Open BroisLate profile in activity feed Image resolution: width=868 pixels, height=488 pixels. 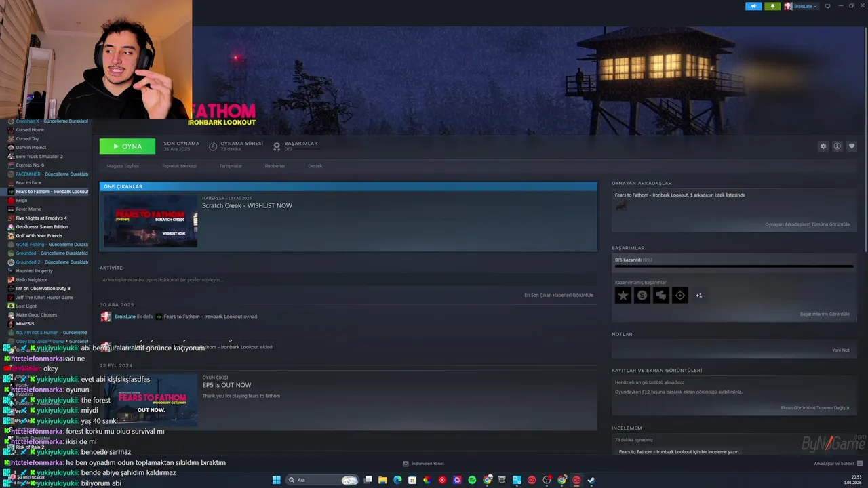[x=125, y=317]
